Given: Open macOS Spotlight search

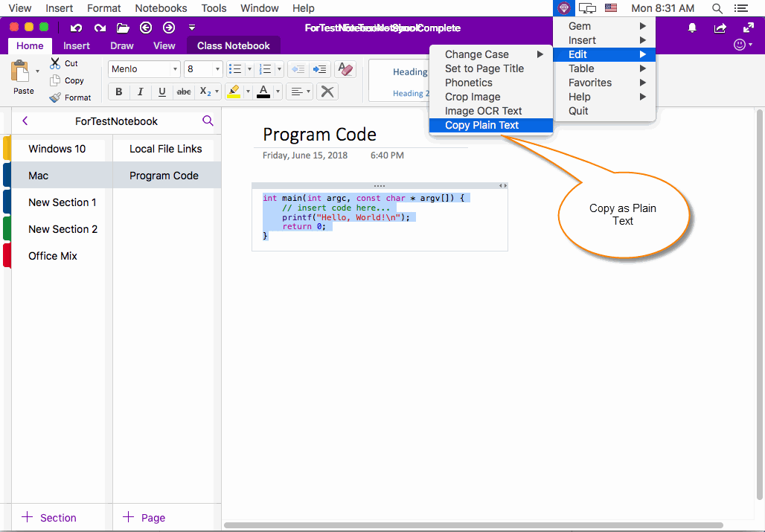Looking at the screenshot, I should click(x=717, y=8).
